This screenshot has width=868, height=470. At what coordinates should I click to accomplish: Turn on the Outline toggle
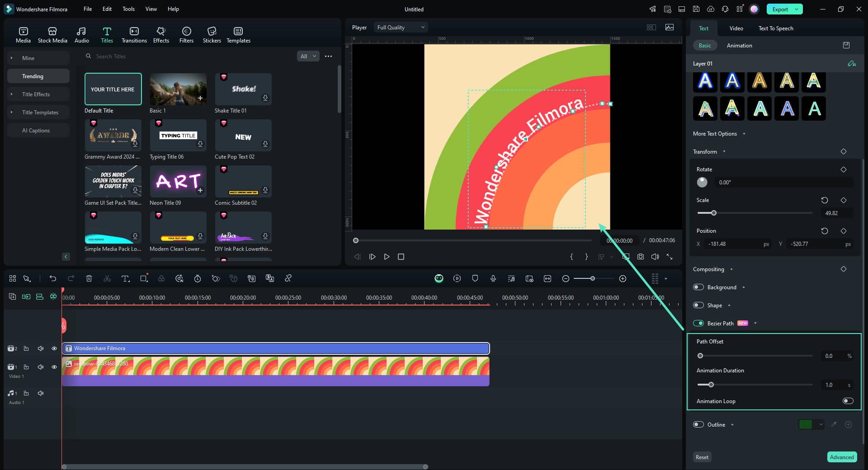pos(698,424)
